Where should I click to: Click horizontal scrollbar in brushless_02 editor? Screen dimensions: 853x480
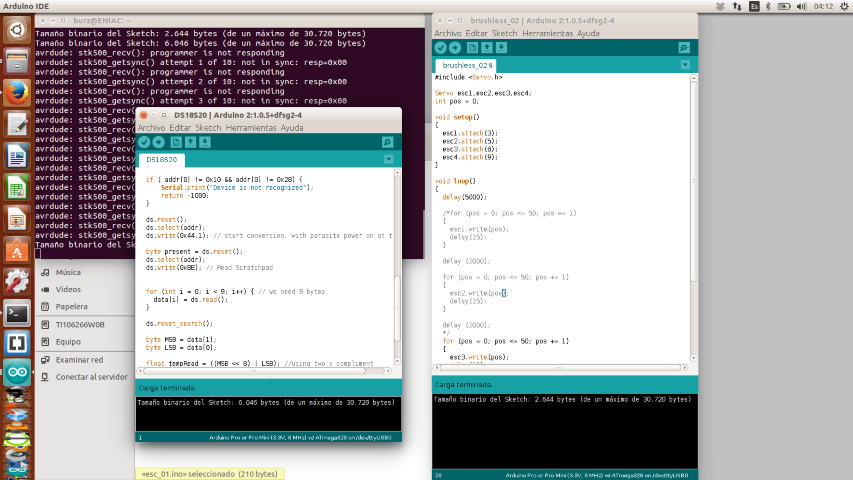pyautogui.click(x=560, y=368)
